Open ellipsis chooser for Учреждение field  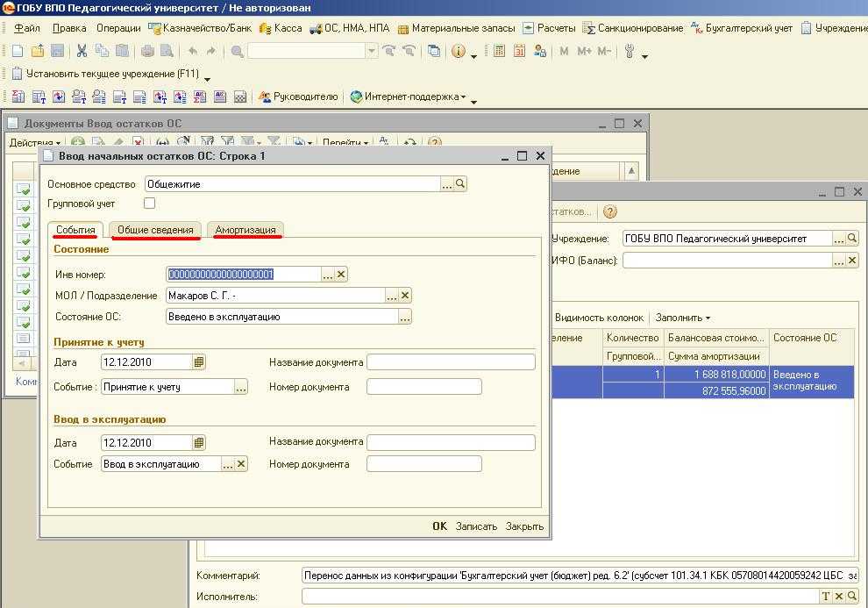[x=839, y=239]
